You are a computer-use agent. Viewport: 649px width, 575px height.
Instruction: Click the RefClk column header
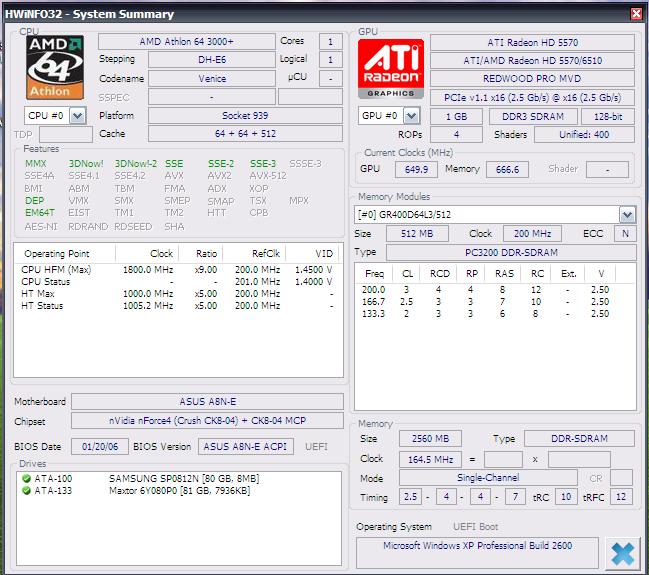click(x=254, y=254)
